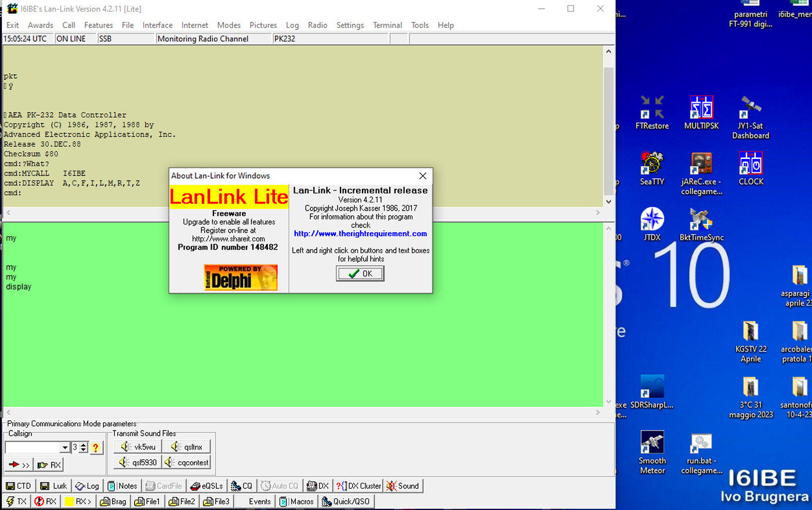812x510 pixels.
Task: Open the SeaTTY desktop icon
Action: pos(652,168)
